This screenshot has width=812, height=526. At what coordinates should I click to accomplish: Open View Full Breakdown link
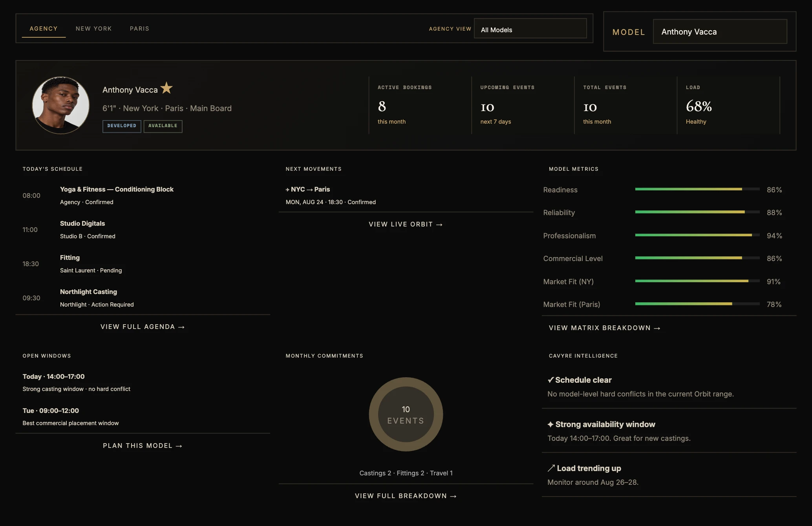406,496
